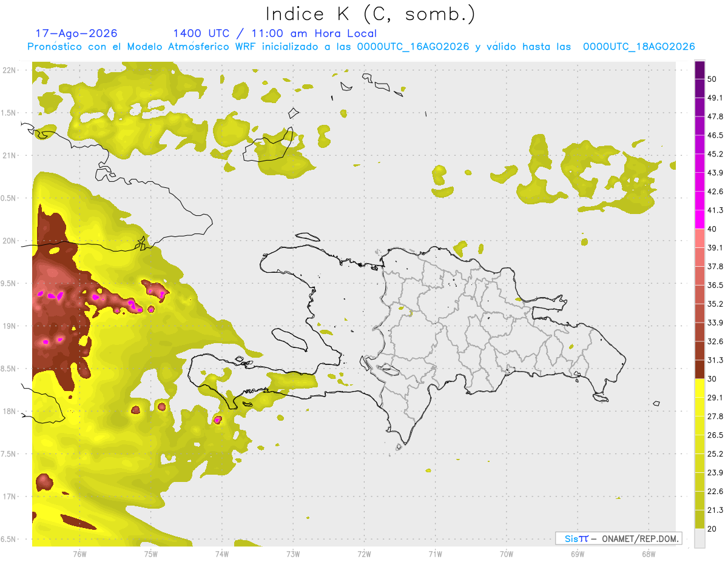Screen dimensions: 728x562
Task: Click the colorbar value "47.8"
Action: point(715,116)
